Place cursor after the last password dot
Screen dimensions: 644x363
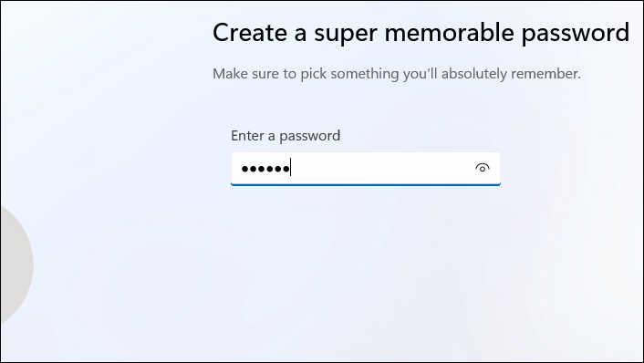pyautogui.click(x=291, y=169)
